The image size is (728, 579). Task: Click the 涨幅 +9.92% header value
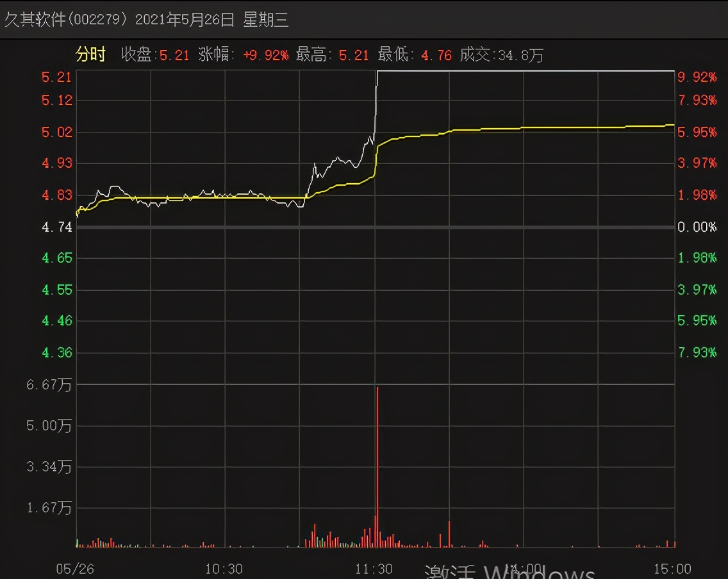tap(265, 56)
